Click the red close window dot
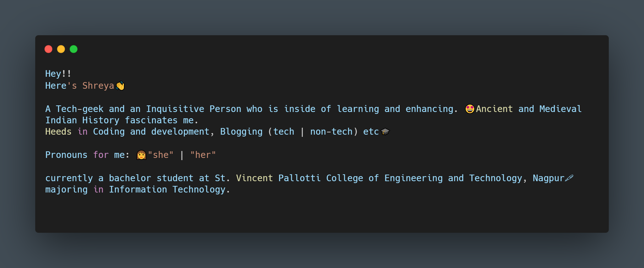644x268 pixels. (48, 49)
